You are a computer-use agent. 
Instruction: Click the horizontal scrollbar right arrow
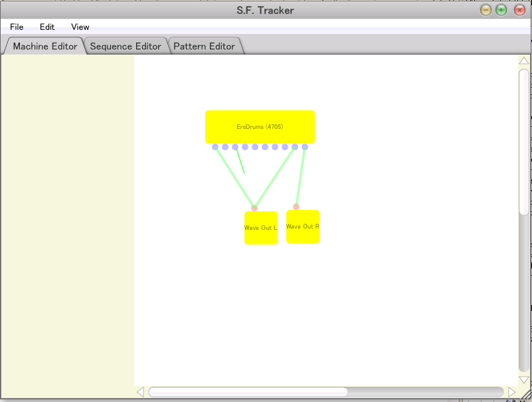[x=511, y=392]
